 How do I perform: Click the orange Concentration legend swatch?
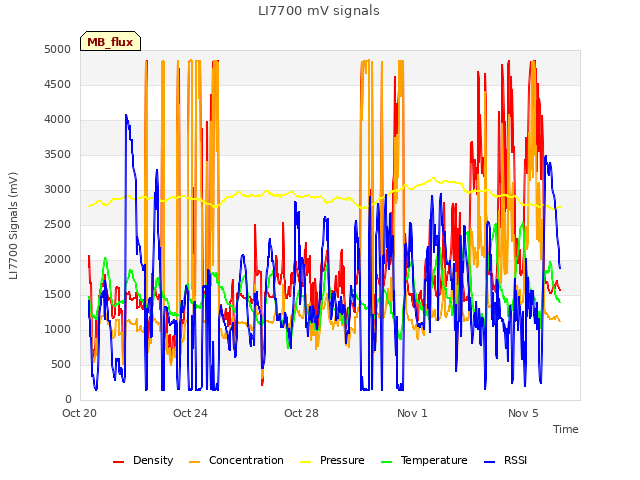tap(195, 462)
